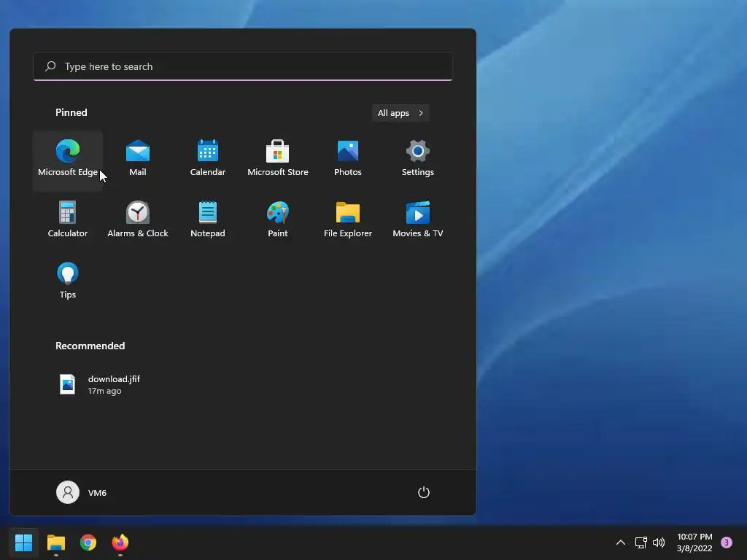Open File Explorer from the taskbar
The width and height of the screenshot is (747, 560).
coord(55,542)
